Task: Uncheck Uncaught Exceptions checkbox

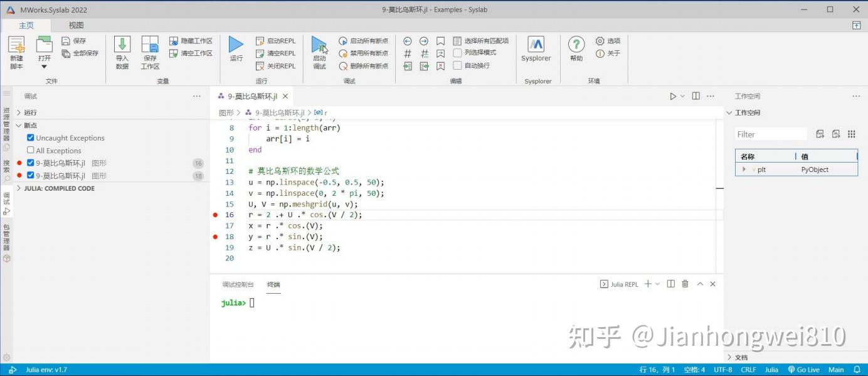Action: pyautogui.click(x=30, y=137)
